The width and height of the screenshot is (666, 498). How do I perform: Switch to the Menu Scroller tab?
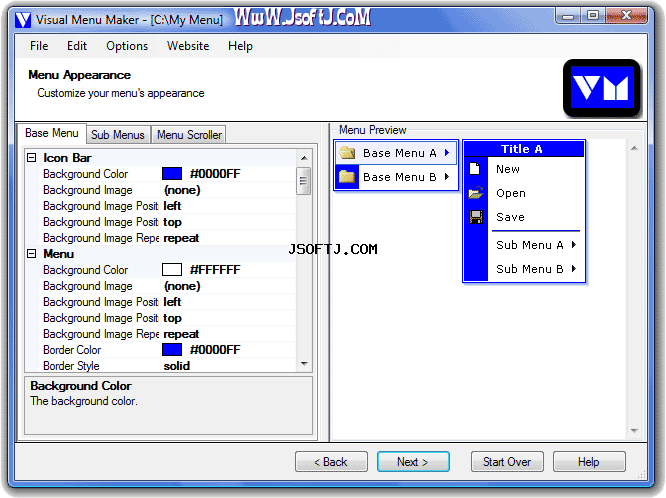point(189,135)
